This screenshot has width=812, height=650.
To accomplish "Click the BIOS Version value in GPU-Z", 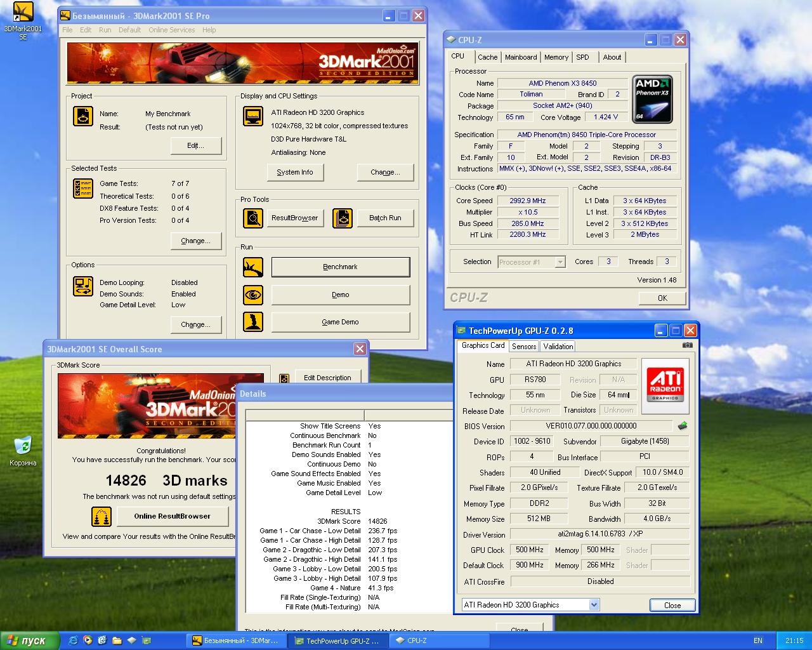I will (x=591, y=426).
